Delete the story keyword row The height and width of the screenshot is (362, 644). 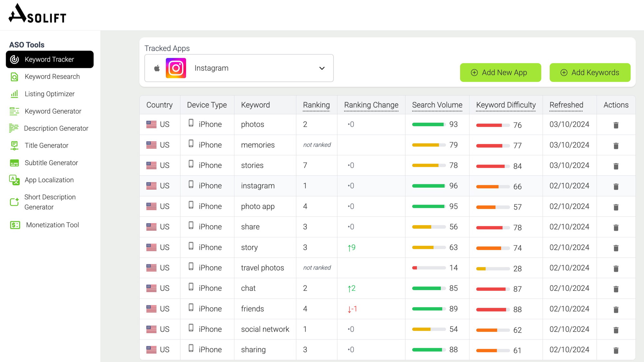point(616,248)
